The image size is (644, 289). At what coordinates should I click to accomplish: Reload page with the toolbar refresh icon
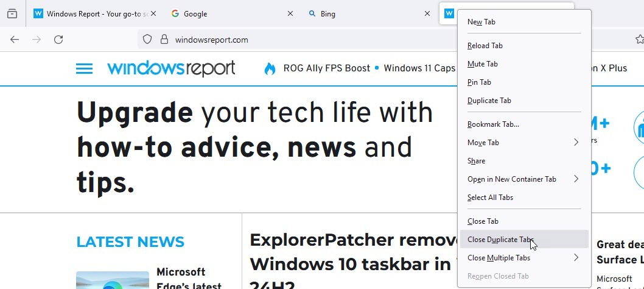click(x=58, y=40)
